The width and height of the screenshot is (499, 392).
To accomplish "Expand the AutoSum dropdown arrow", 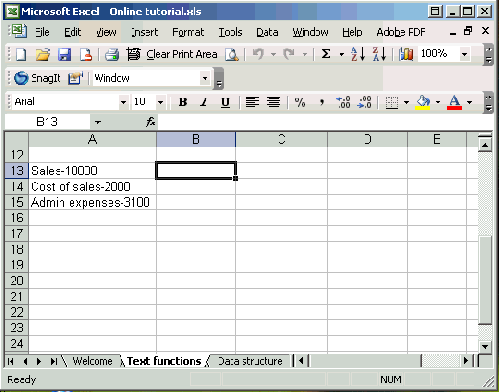I will tap(342, 54).
